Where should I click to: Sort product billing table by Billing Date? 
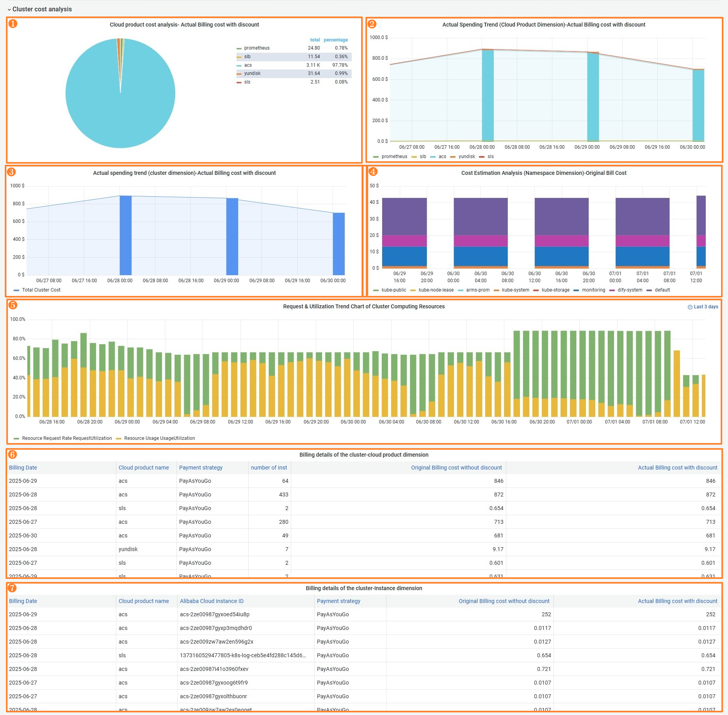23,468
